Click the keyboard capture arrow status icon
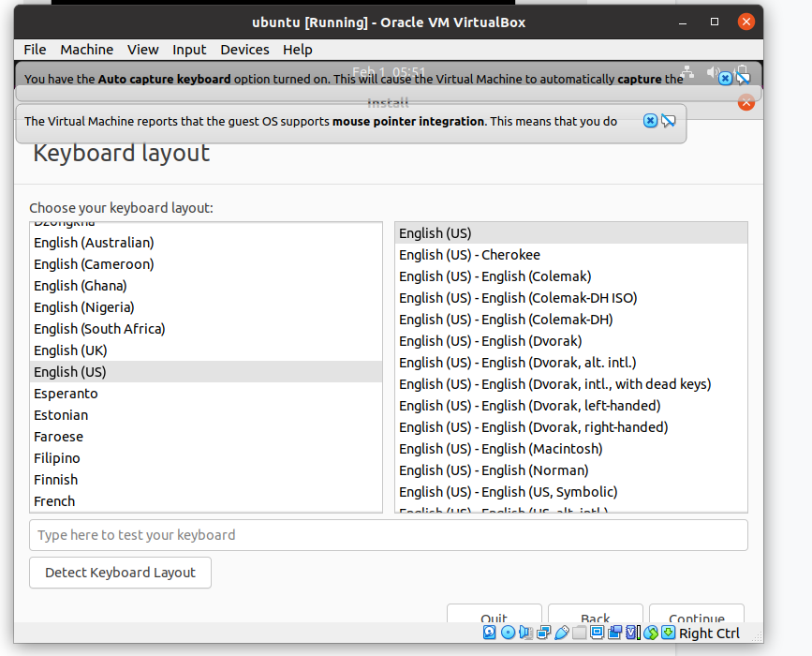This screenshot has width=812, height=656. (x=668, y=633)
